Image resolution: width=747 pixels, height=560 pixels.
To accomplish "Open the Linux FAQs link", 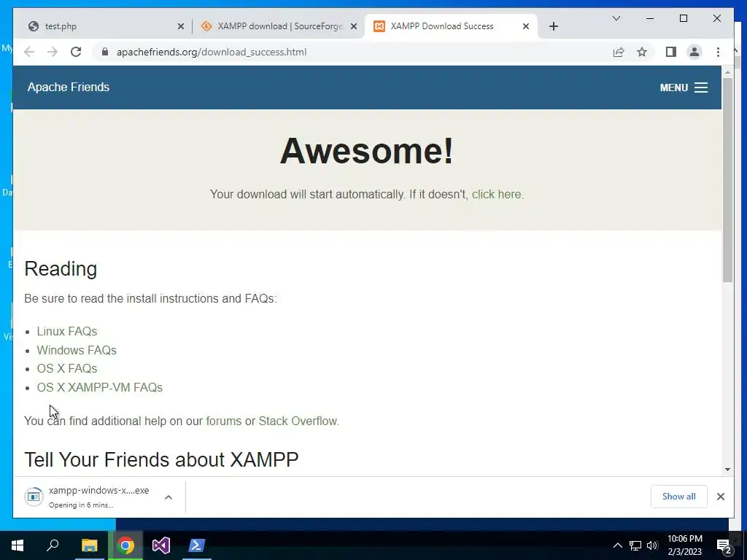I will [67, 332].
